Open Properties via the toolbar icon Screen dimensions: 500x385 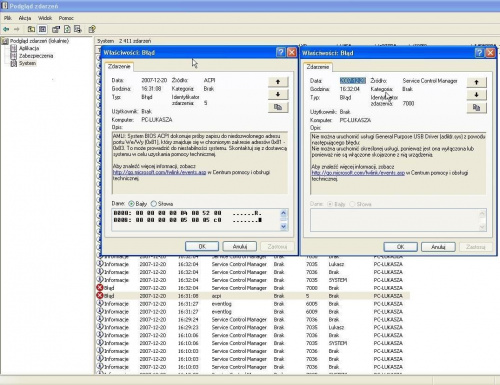coord(56,29)
